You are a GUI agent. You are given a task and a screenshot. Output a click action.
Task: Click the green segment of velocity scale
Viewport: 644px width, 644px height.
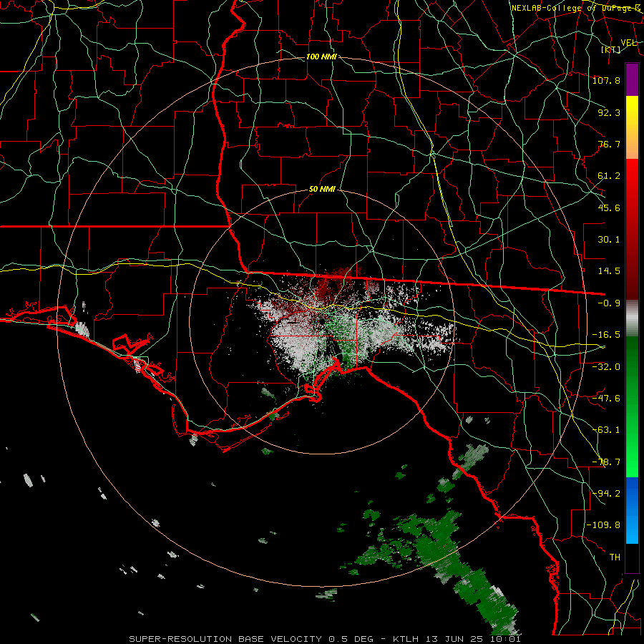(632, 406)
